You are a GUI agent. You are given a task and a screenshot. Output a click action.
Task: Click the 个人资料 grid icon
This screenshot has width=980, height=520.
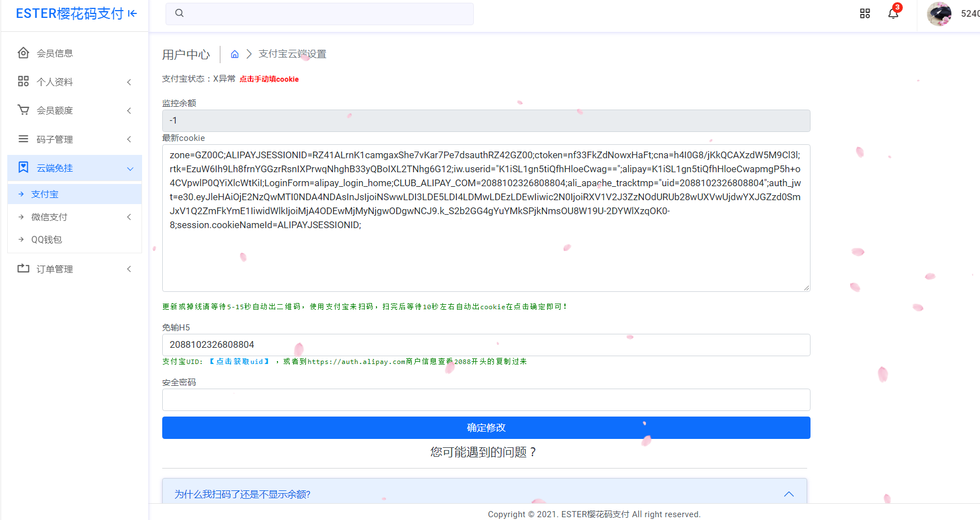click(x=23, y=82)
